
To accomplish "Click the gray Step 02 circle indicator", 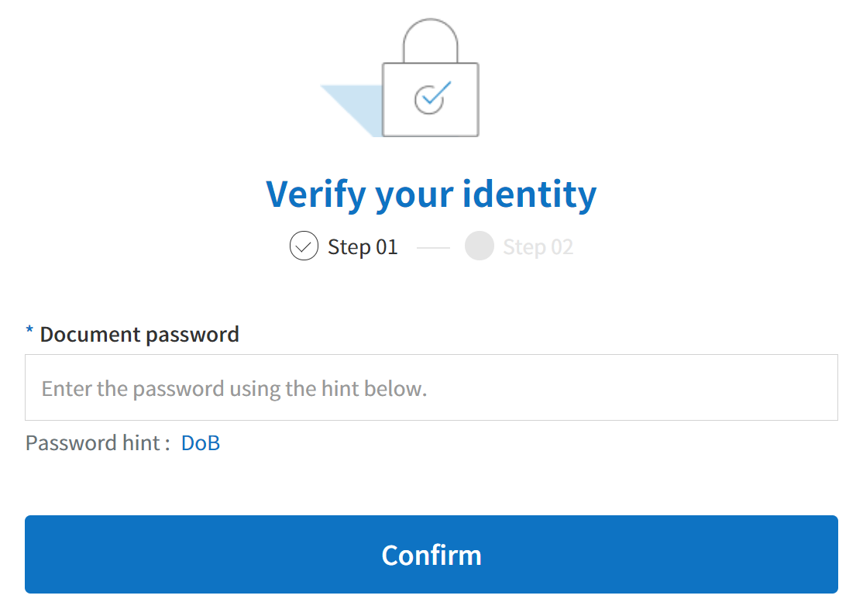I will tap(480, 246).
